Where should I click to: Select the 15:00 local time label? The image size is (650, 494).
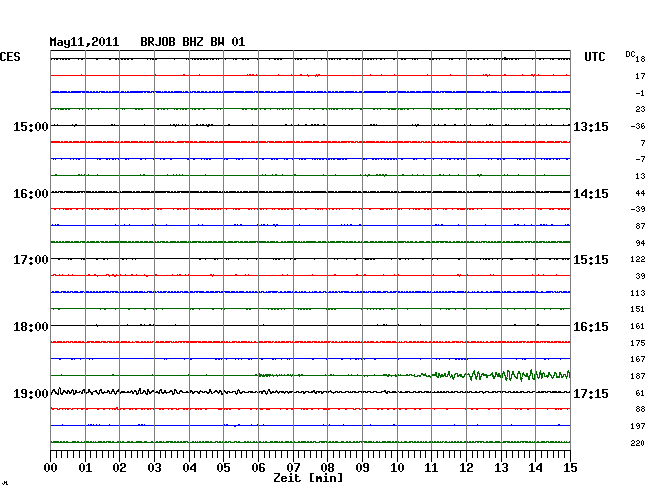click(31, 126)
